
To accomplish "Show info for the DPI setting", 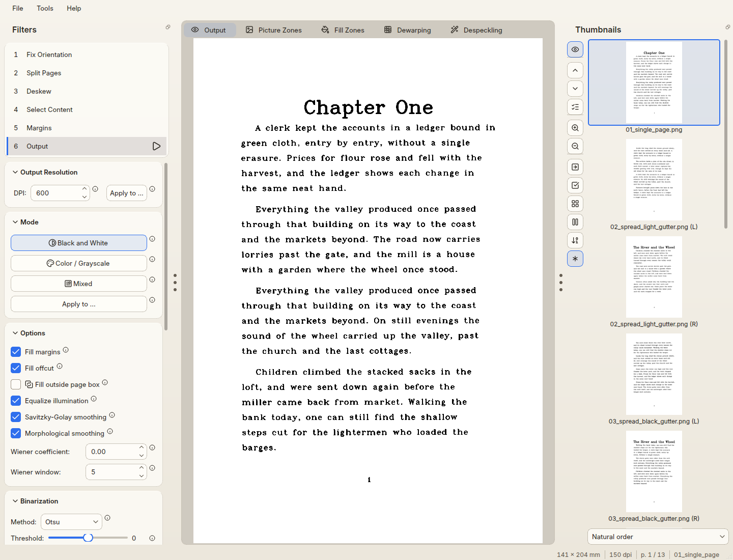I will [x=95, y=189].
